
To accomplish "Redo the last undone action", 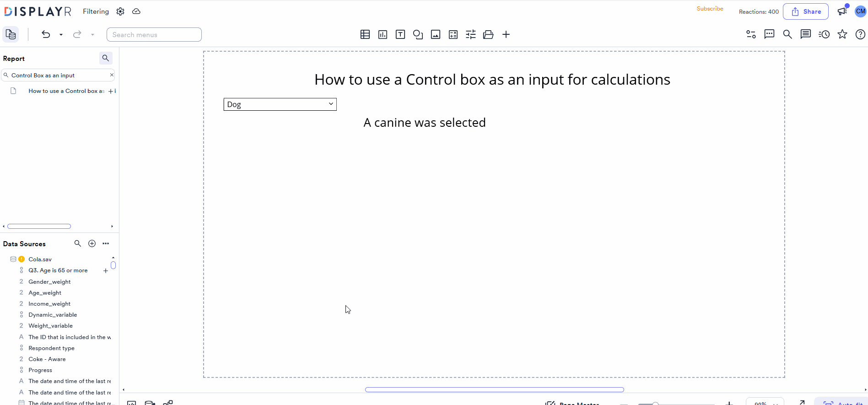I will pyautogui.click(x=77, y=34).
